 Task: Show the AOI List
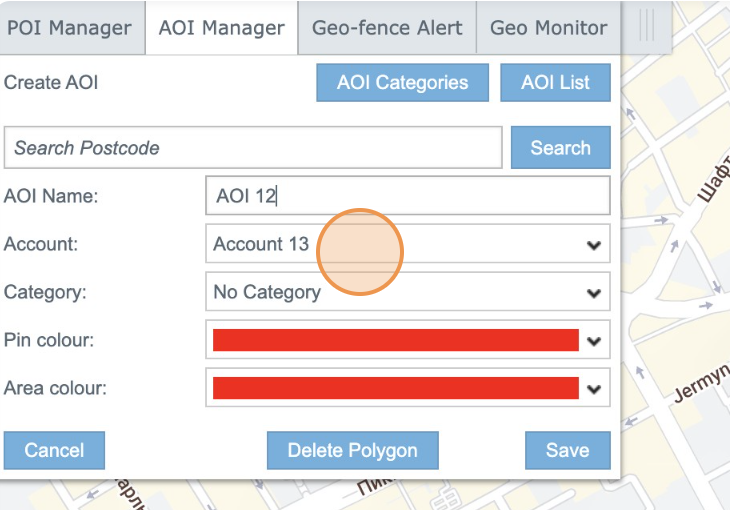(555, 83)
